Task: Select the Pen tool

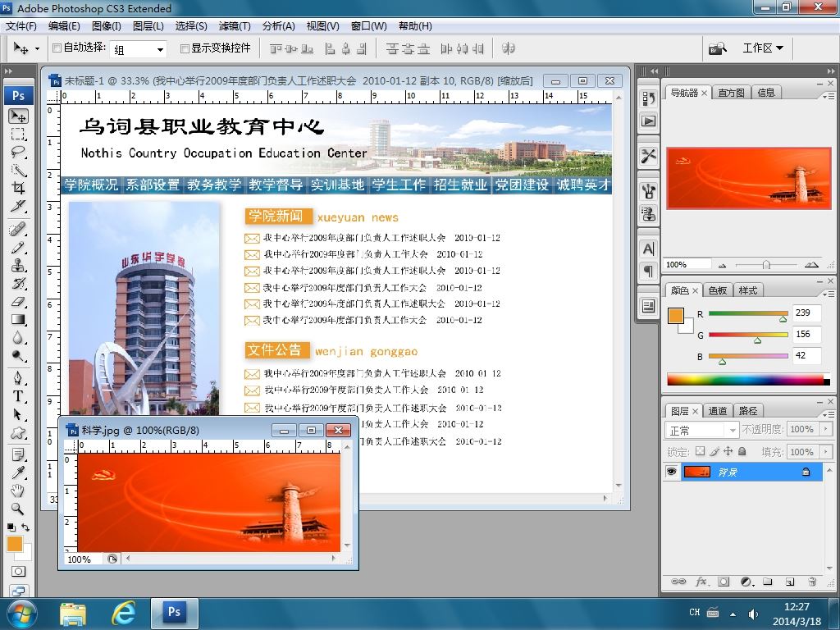Action: click(x=18, y=379)
